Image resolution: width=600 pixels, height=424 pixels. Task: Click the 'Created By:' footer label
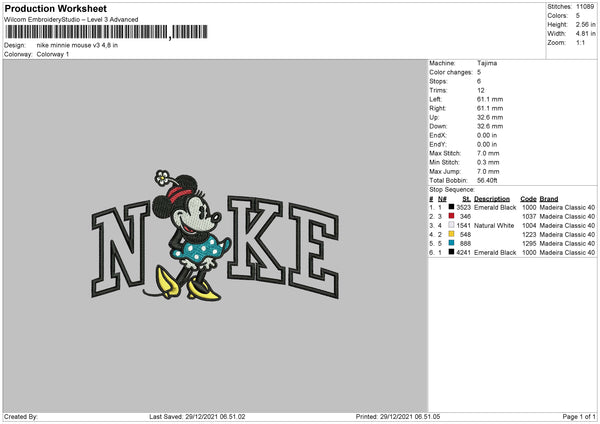point(21,417)
